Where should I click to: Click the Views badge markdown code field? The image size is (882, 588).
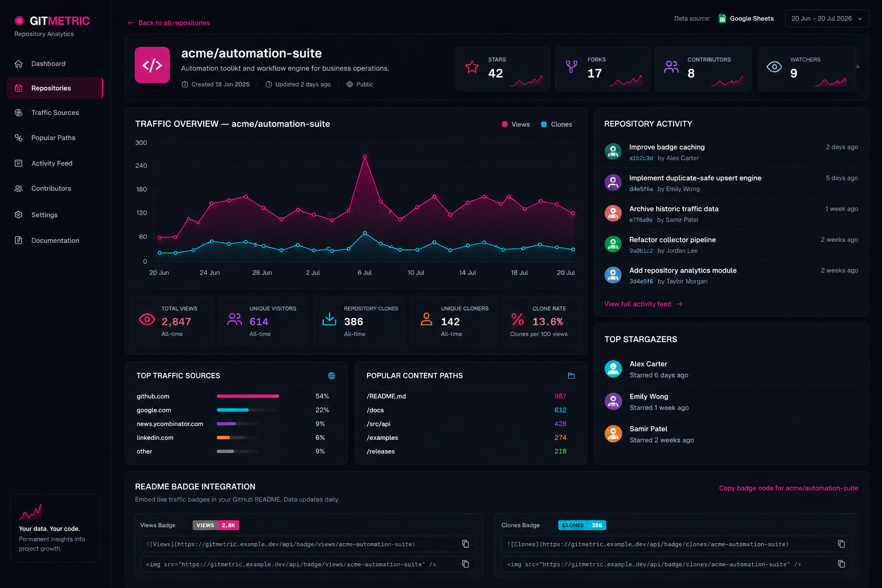pos(308,544)
